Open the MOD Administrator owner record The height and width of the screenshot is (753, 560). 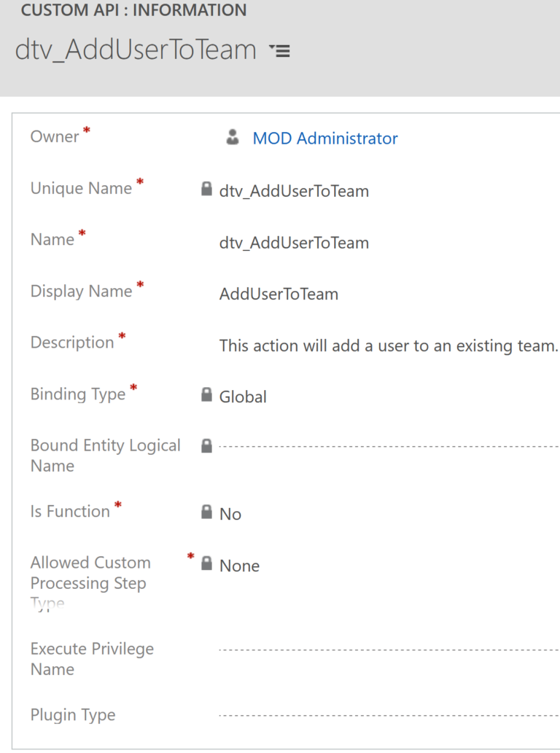pos(325,138)
